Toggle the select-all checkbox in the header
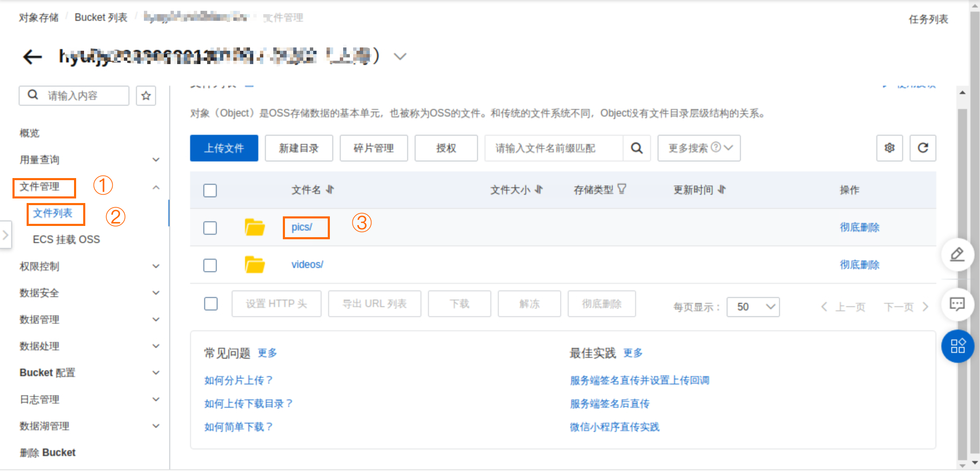This screenshot has height=471, width=980. pos(210,191)
